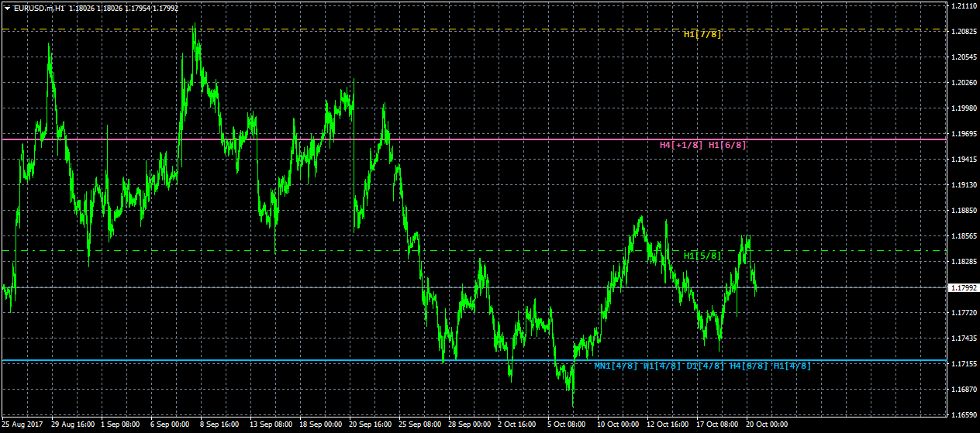Select the green H1[5/8] level label
Image resolution: width=980 pixels, height=433 pixels.
[702, 256]
